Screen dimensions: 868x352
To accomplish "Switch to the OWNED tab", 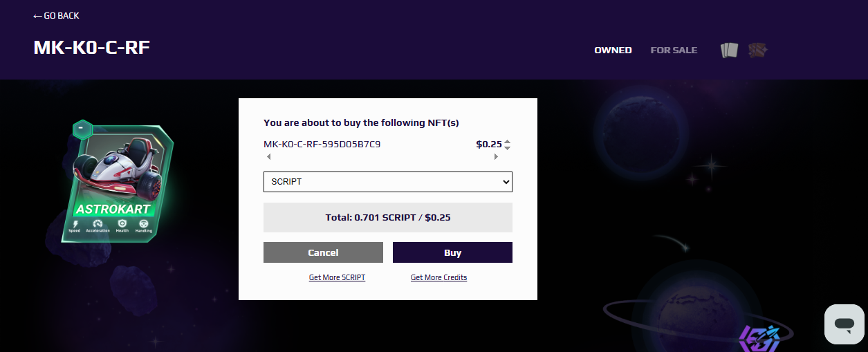I will click(x=613, y=50).
